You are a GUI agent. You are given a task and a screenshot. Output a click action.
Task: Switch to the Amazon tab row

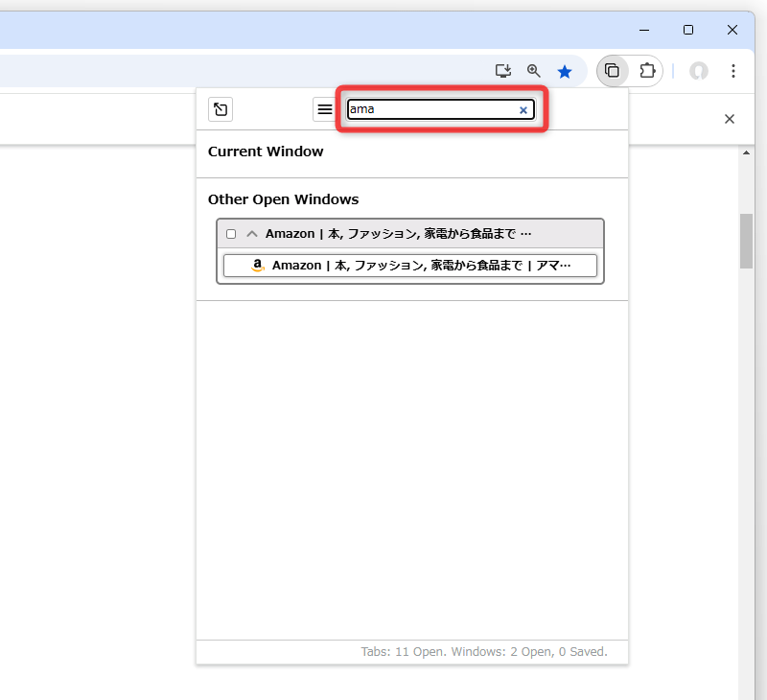410,266
